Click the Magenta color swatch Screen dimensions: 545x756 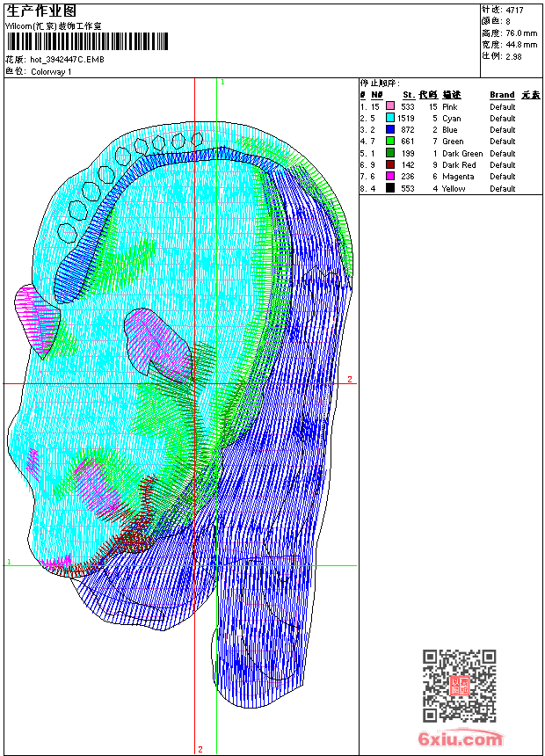point(390,177)
